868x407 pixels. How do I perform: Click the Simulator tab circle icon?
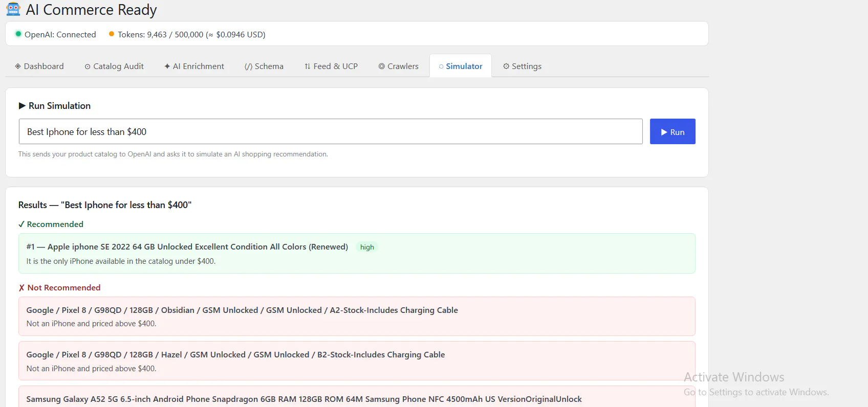(441, 66)
